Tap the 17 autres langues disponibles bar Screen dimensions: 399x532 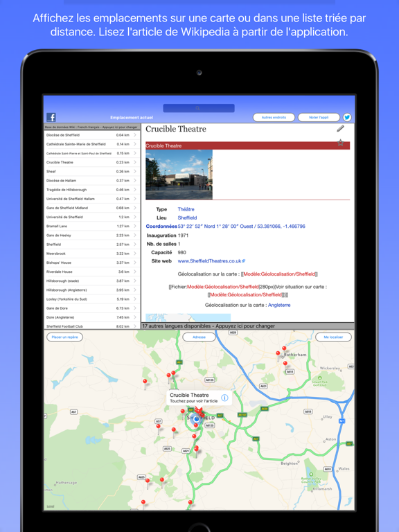tap(248, 326)
